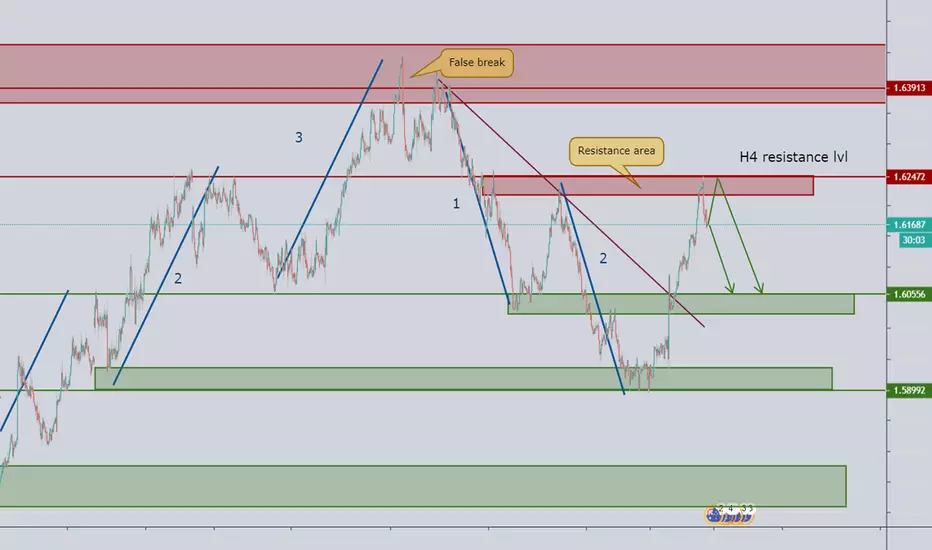Select the 'False break' callout
The width and height of the screenshot is (932, 550).
[477, 62]
